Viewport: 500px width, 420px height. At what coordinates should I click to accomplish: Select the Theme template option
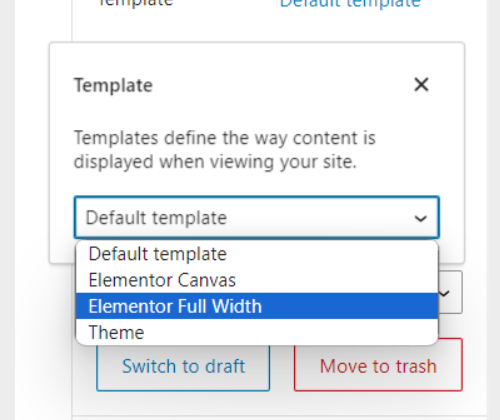pyautogui.click(x=257, y=332)
